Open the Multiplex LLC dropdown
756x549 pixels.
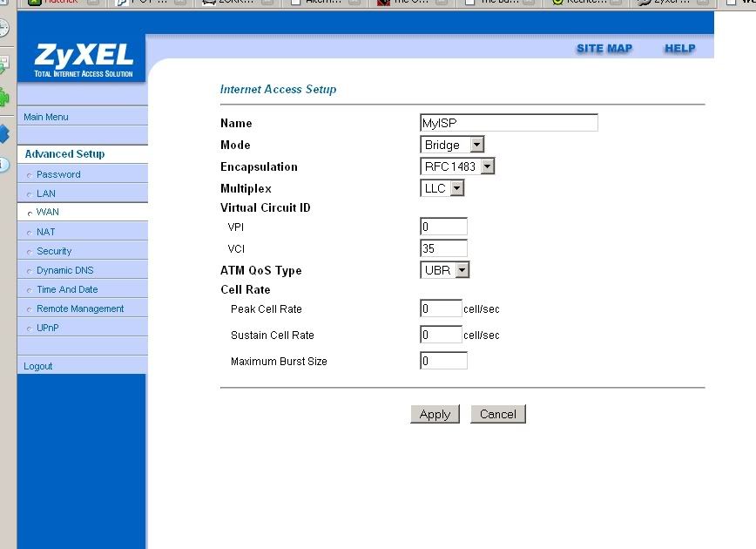pyautogui.click(x=442, y=188)
